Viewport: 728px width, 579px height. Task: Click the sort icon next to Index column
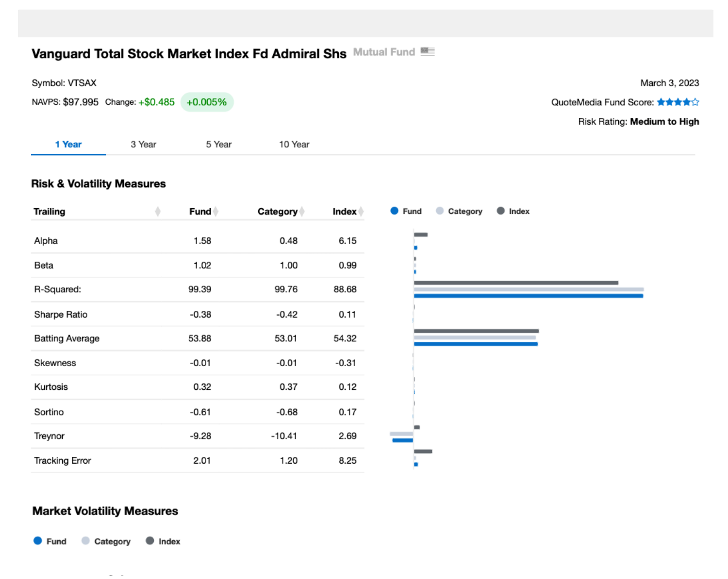361,211
